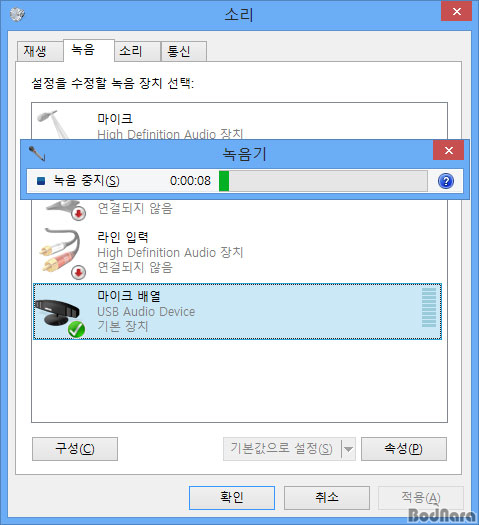Close the 녹음기 recorder window
The height and width of the screenshot is (525, 479).
point(449,150)
